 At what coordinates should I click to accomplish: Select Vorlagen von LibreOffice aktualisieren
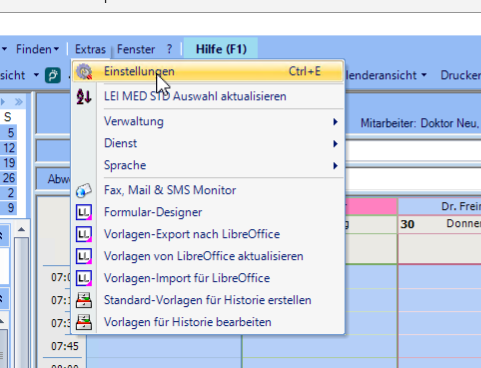[208, 256]
